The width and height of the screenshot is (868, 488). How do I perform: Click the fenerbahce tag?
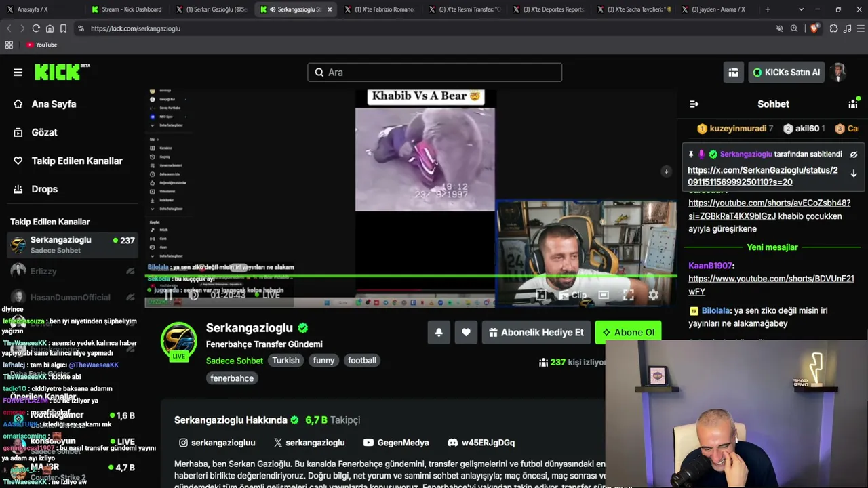(232, 378)
